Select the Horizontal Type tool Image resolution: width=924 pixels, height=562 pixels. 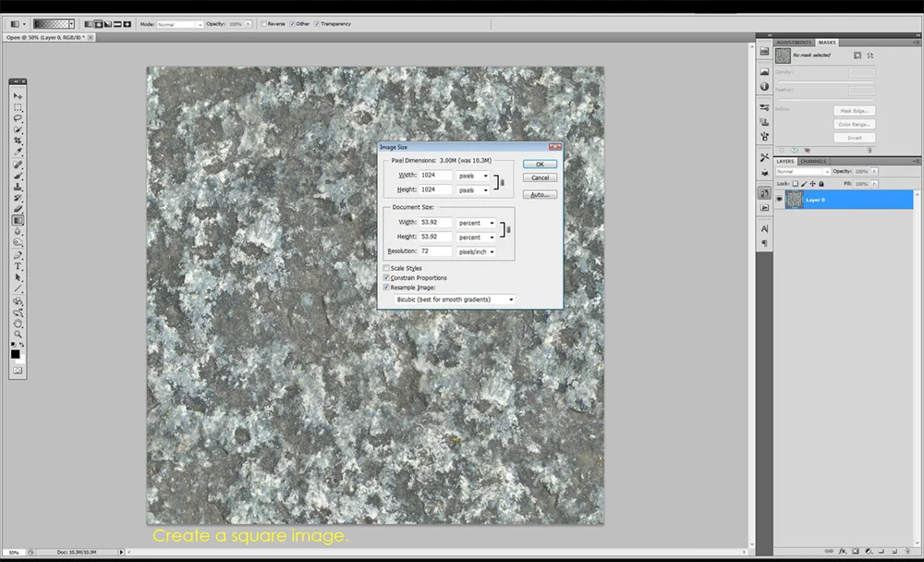point(18,265)
